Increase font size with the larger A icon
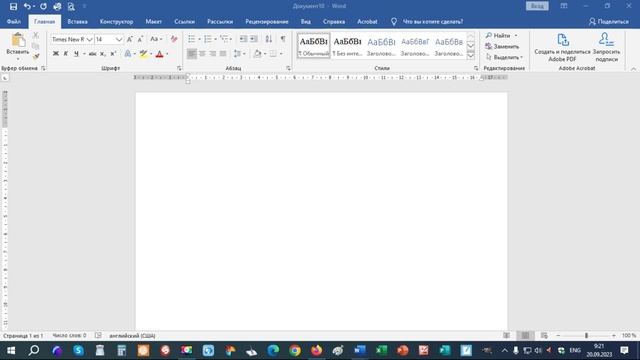 click(129, 39)
